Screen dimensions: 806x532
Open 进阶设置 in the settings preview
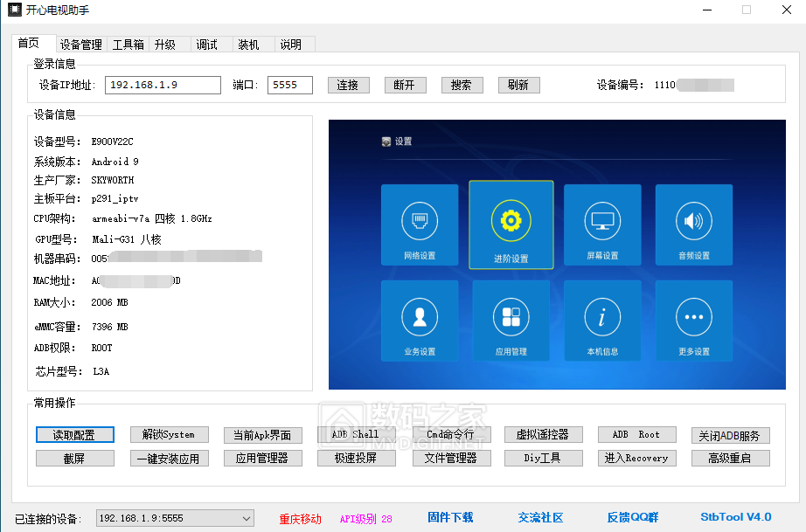coord(511,225)
